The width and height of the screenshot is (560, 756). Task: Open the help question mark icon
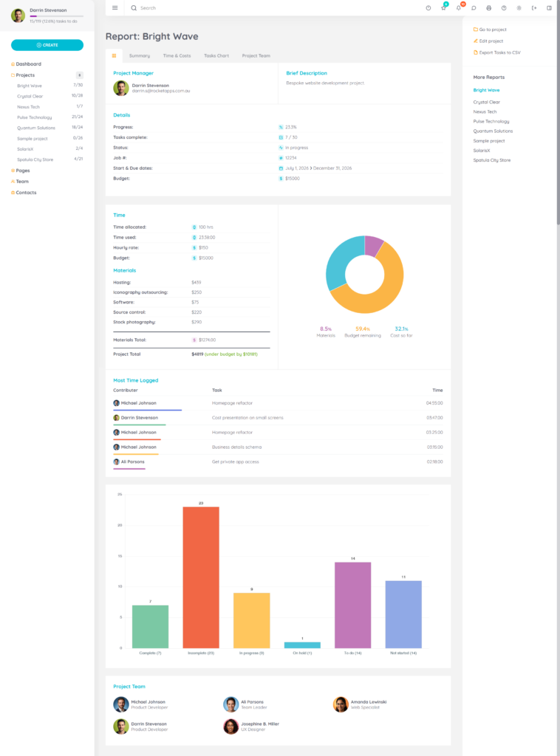pos(504,8)
